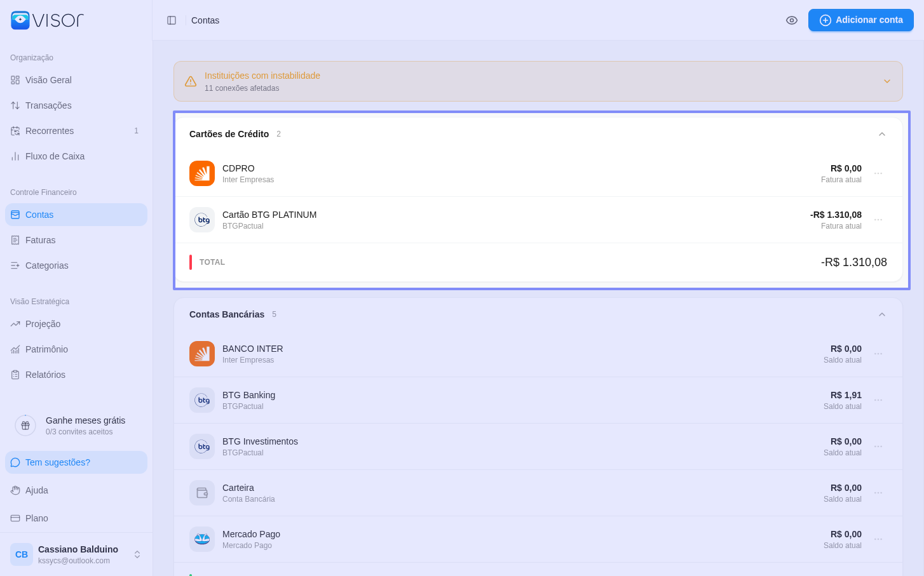Click the Cartão BTG PLATINUM btg logo
924x576 pixels.
point(202,220)
